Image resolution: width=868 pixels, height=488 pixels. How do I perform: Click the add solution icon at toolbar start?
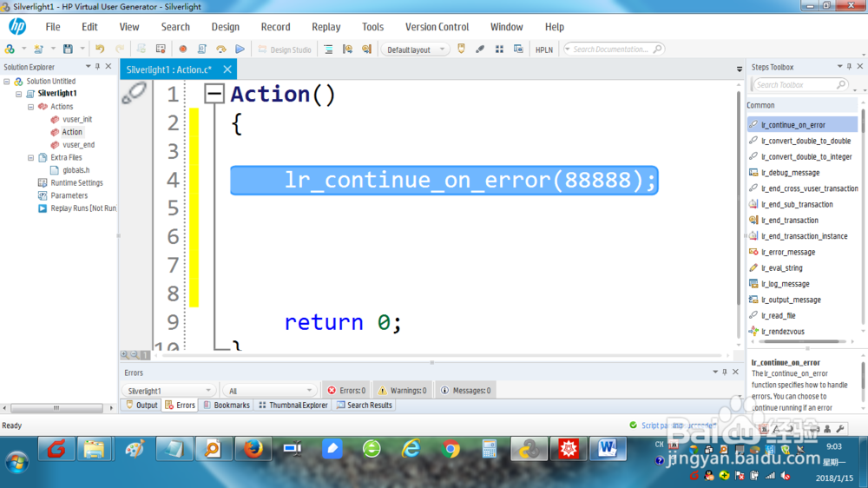click(x=10, y=49)
